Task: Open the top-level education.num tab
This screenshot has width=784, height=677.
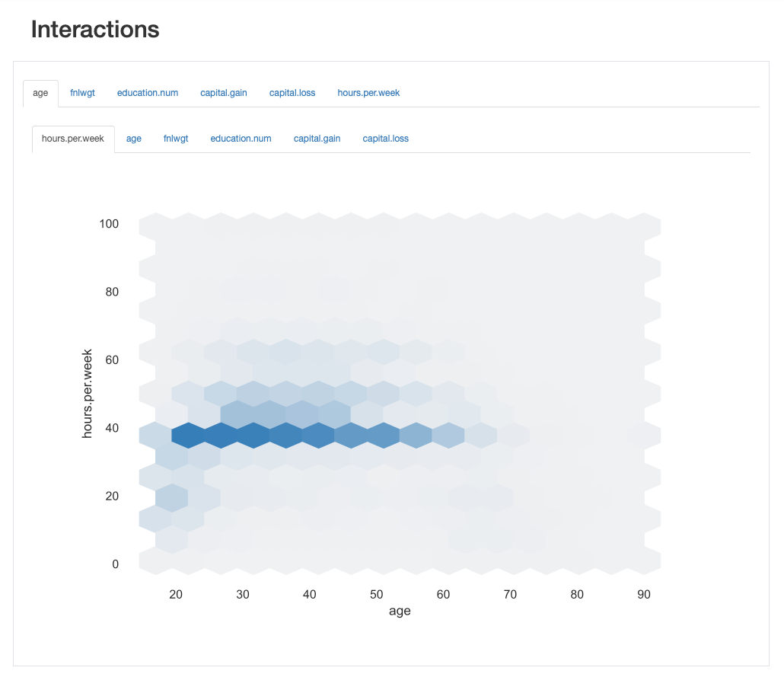Action: (148, 93)
